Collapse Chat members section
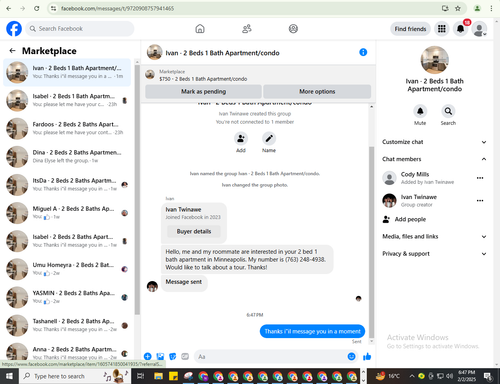Image resolution: width=500 pixels, height=384 pixels. point(434,159)
